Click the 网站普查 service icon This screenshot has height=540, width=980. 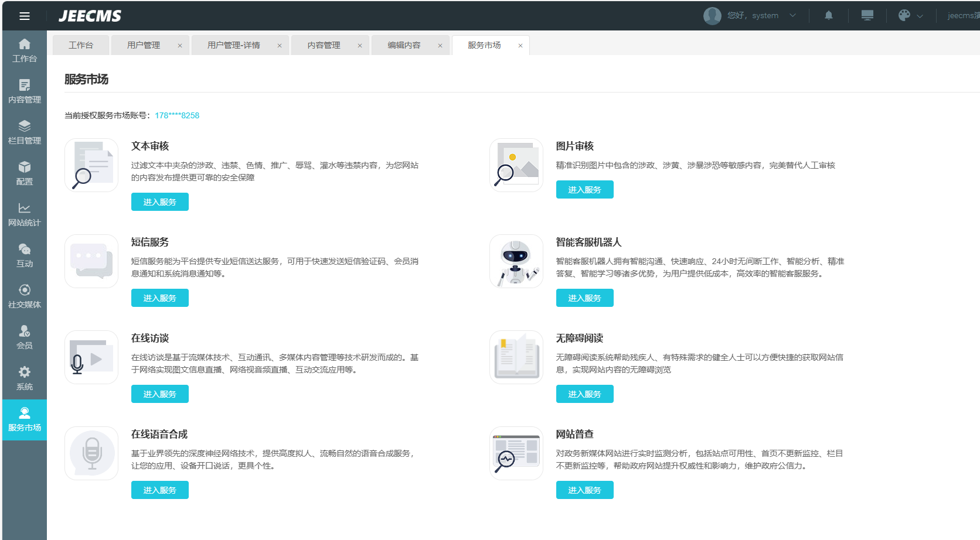516,453
